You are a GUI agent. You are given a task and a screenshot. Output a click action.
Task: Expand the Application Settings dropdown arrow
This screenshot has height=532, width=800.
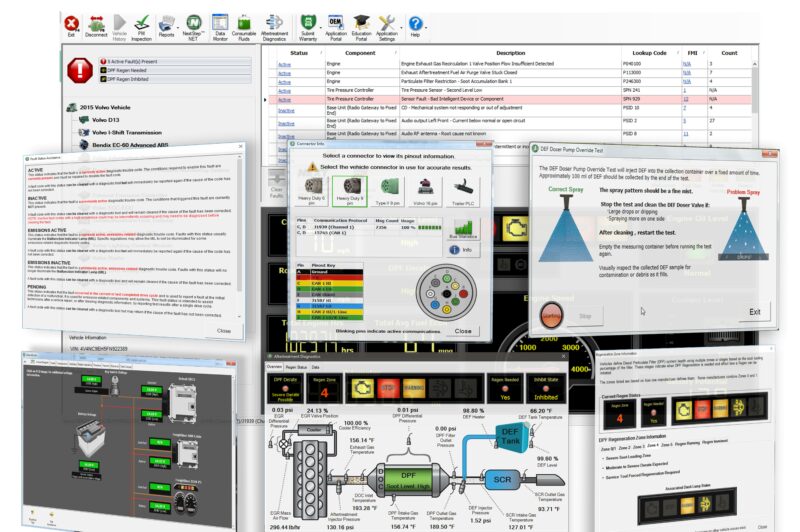tap(401, 27)
